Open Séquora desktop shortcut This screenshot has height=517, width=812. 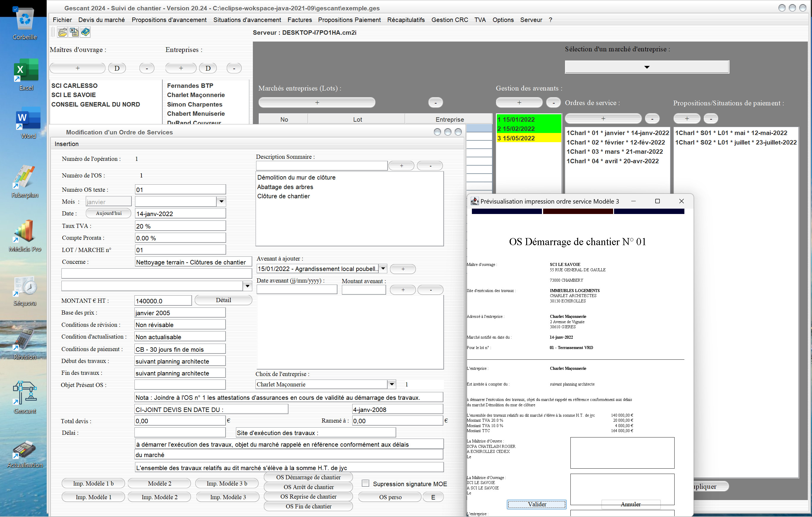pyautogui.click(x=25, y=291)
